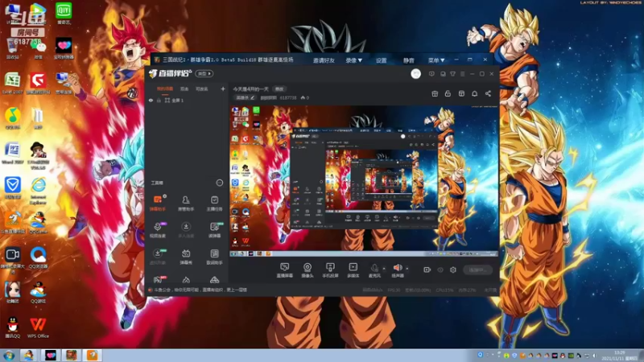This screenshot has width=644, height=362.
Task: Toggle visibility of the 全屏1 source
Action: click(151, 100)
